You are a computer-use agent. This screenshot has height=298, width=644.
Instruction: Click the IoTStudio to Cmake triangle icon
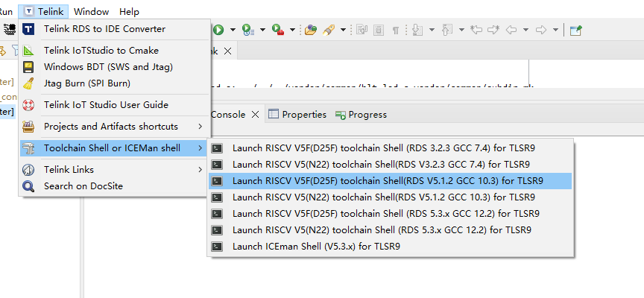(x=28, y=51)
